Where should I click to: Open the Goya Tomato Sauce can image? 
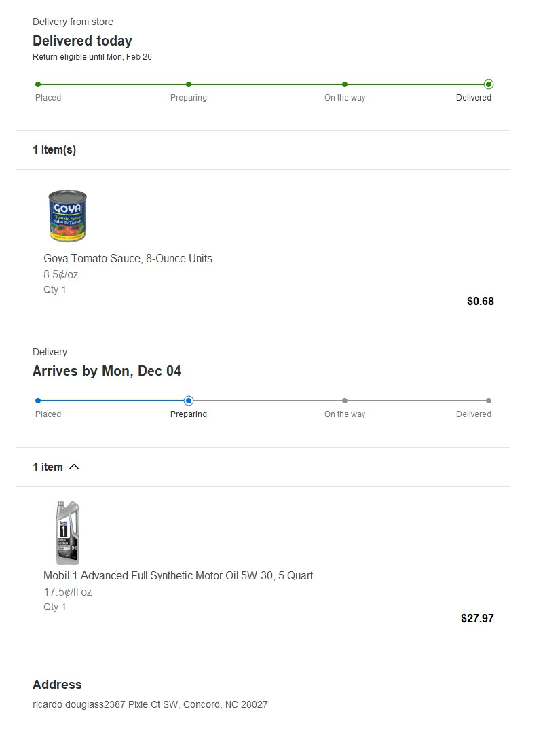click(x=67, y=216)
